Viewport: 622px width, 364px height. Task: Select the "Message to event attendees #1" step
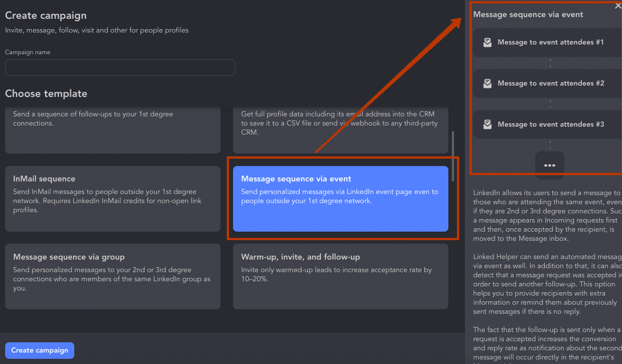(548, 42)
